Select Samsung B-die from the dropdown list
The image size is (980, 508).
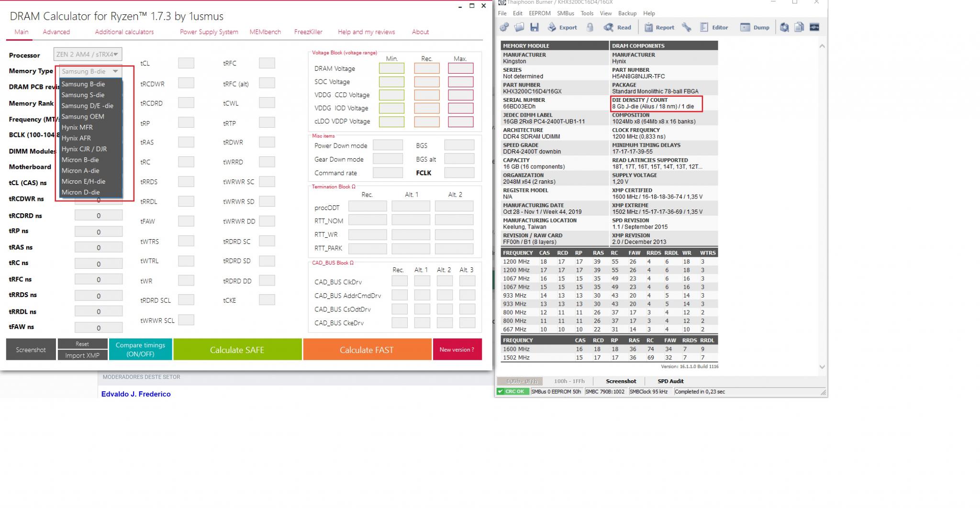click(91, 84)
